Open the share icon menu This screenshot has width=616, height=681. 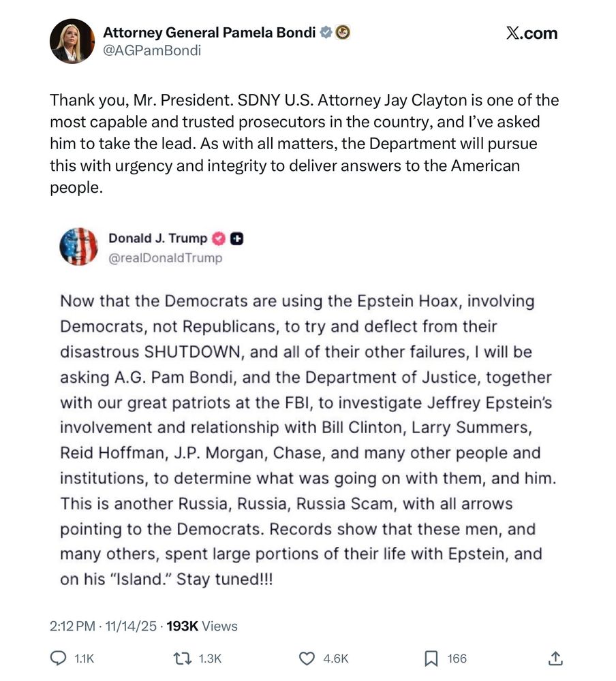click(555, 658)
